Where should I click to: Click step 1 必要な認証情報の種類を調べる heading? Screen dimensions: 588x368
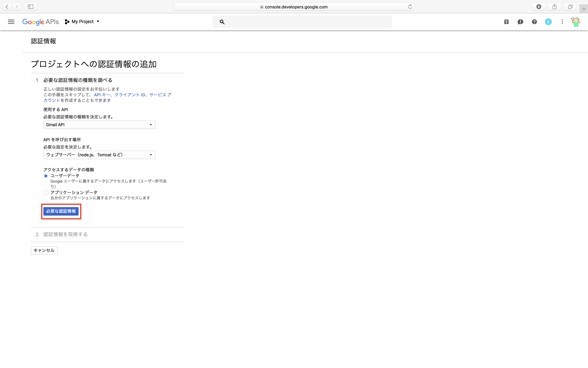78,80
